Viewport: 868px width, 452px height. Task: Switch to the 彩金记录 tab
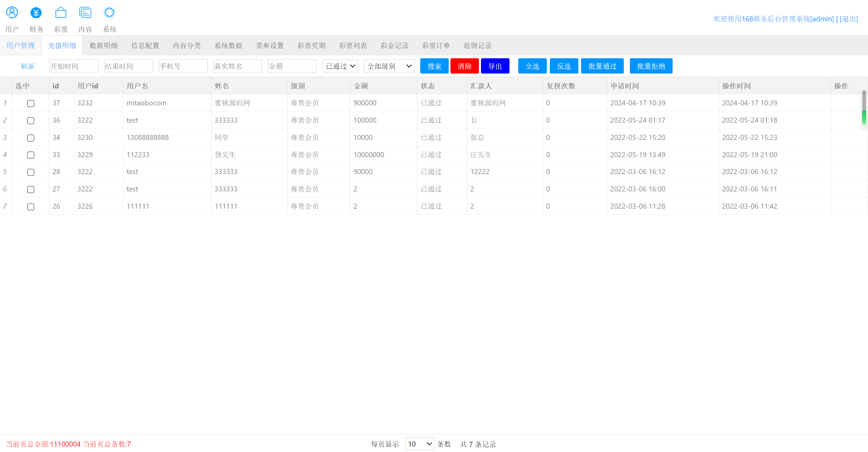tap(394, 45)
